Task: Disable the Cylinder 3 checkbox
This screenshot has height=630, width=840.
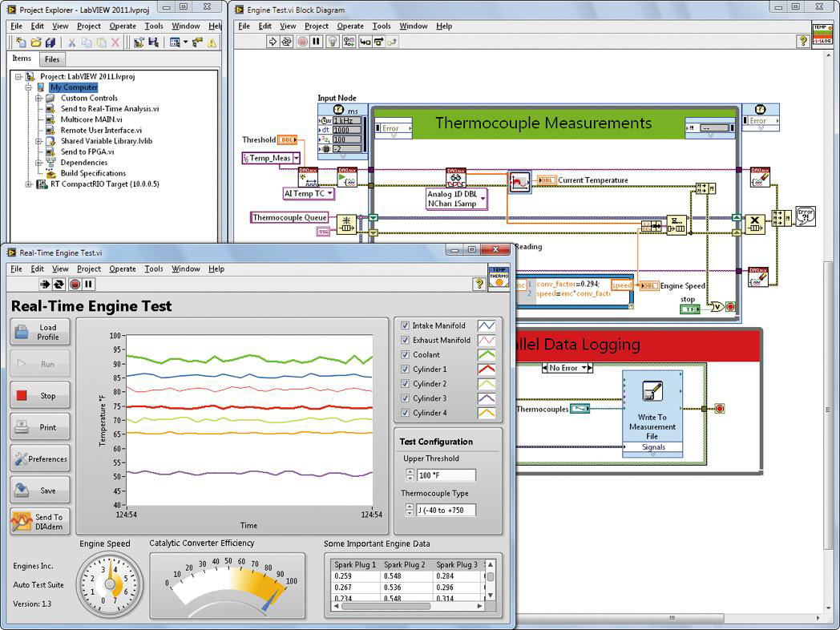Action: (x=405, y=398)
